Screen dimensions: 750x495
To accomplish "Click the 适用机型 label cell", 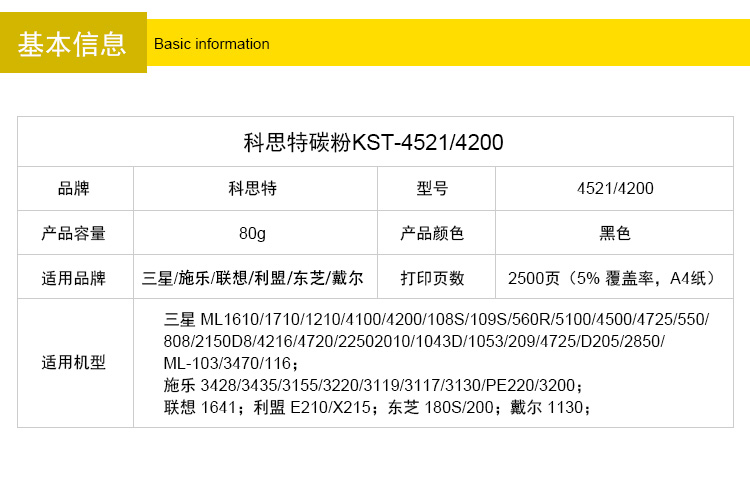I will coord(74,363).
